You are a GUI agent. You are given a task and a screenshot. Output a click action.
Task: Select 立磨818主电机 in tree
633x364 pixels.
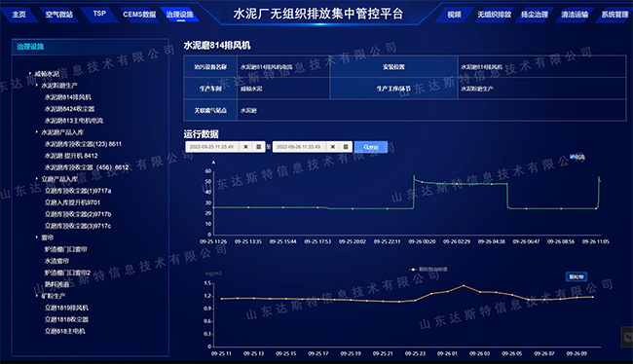64,331
